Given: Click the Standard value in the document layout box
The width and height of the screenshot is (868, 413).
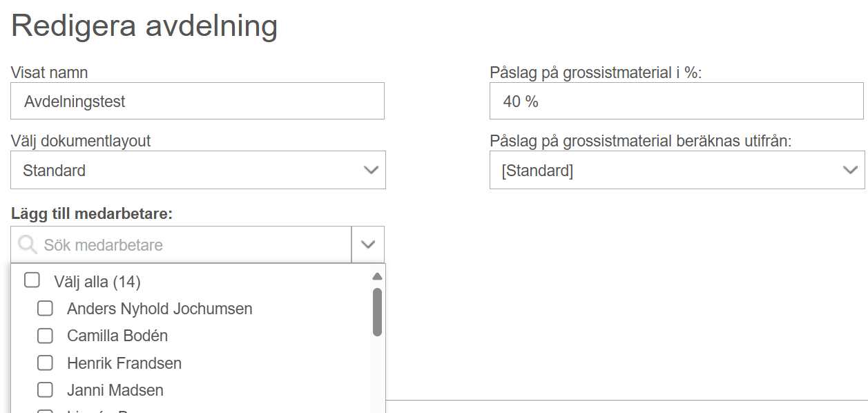Looking at the screenshot, I should click(x=55, y=170).
